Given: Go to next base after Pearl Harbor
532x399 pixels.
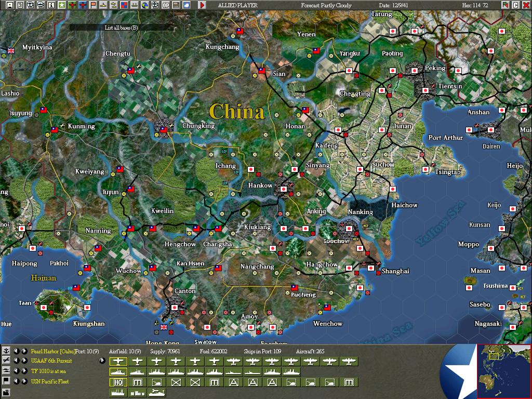Looking at the screenshot, I should click(x=24, y=351).
